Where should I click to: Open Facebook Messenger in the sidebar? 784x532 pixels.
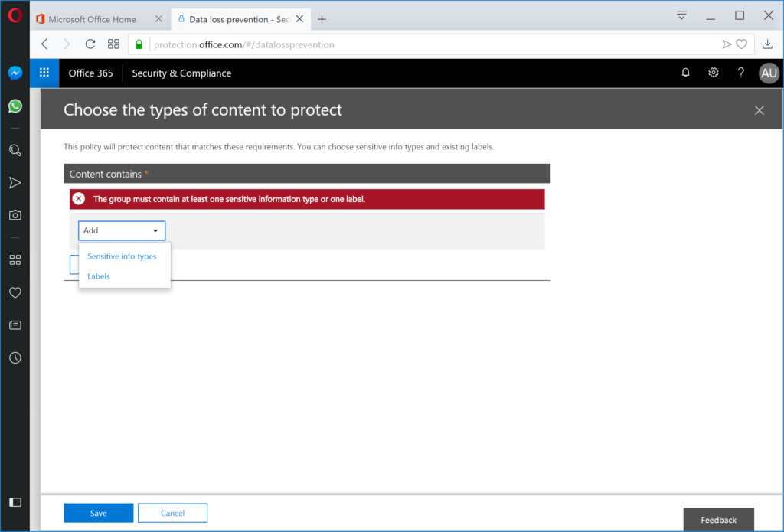pos(15,73)
